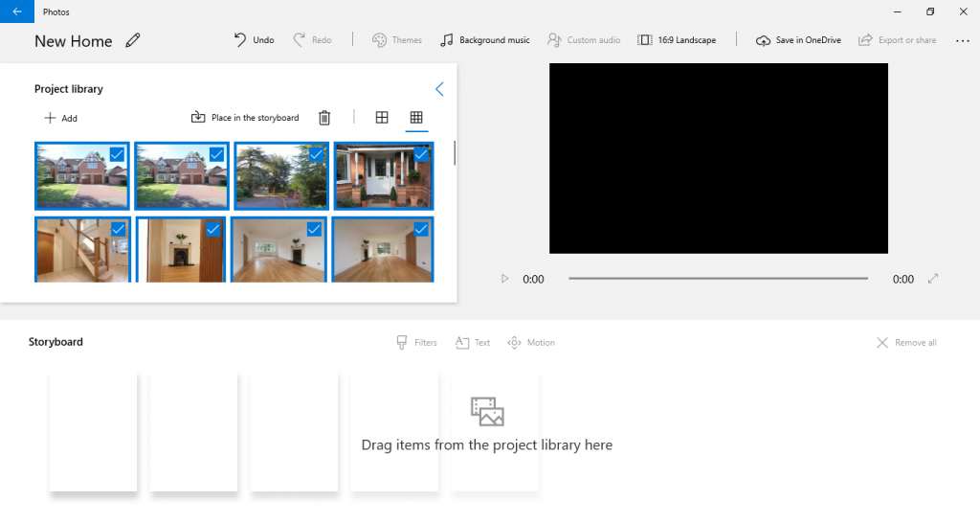
Task: Open the more options ellipsis menu
Action: pyautogui.click(x=963, y=40)
